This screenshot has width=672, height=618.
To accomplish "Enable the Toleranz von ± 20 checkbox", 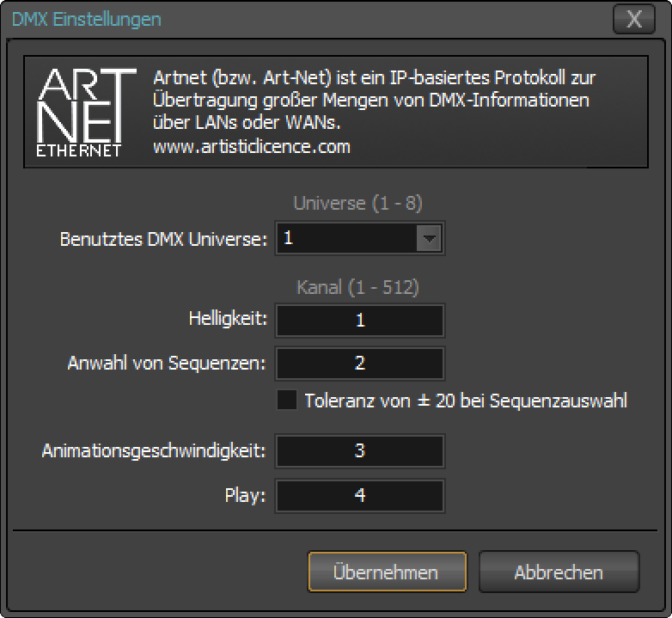I will coord(288,401).
